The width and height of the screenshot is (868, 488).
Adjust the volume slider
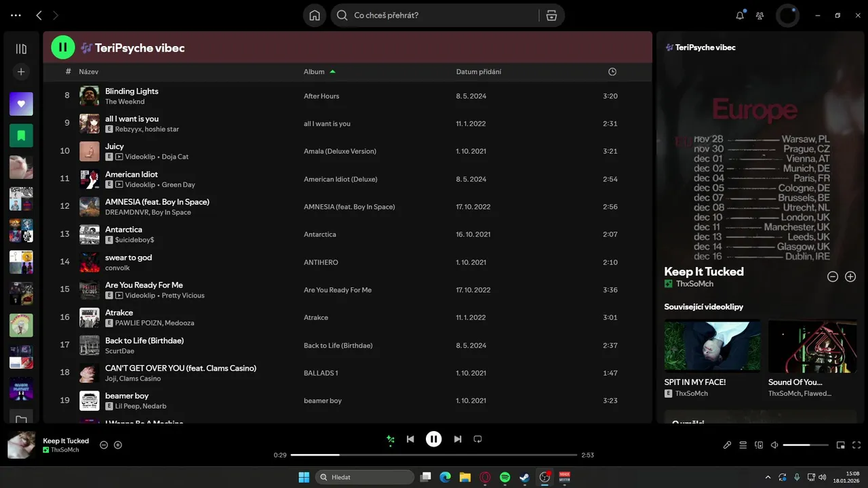pyautogui.click(x=806, y=445)
